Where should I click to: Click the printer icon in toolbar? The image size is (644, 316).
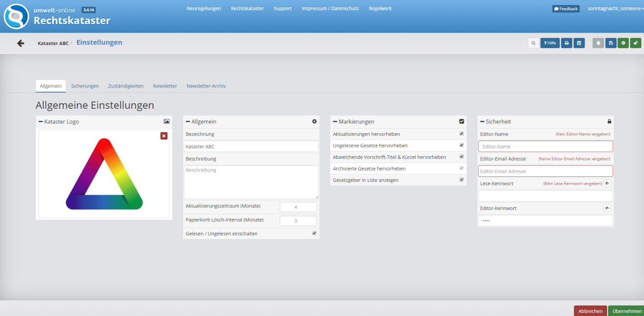tap(567, 43)
